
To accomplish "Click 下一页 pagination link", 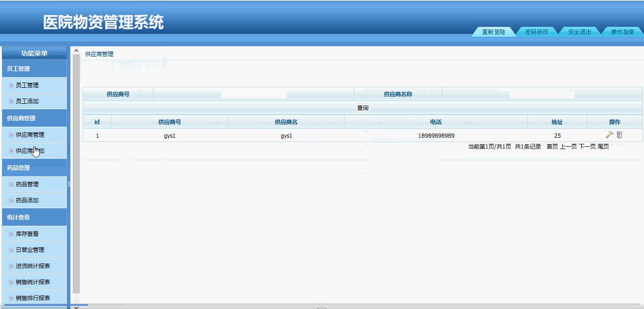I will pyautogui.click(x=587, y=147).
